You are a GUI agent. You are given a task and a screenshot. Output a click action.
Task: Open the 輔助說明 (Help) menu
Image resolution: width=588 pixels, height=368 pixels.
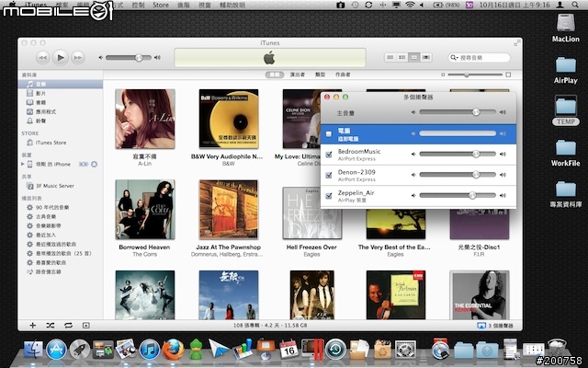pyautogui.click(x=232, y=5)
